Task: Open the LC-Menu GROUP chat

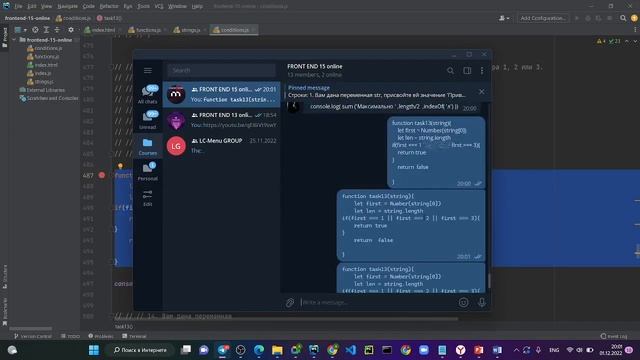Action: [x=222, y=146]
